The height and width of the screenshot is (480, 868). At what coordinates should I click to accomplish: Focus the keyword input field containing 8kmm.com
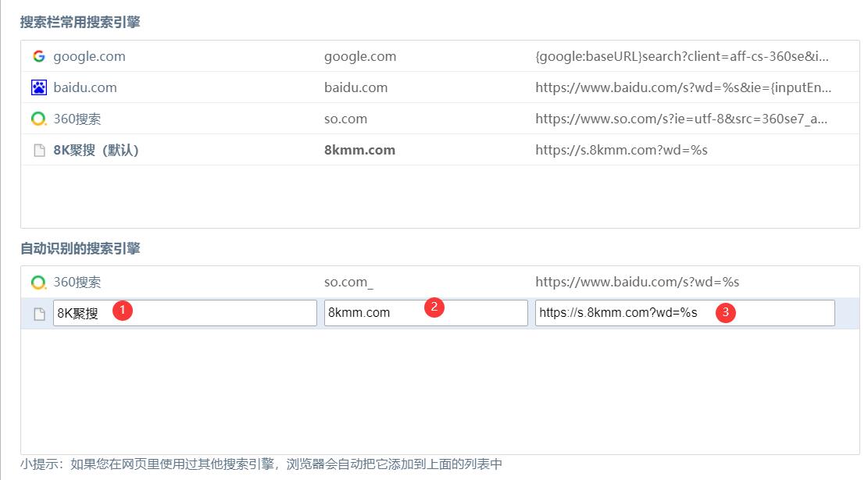pyautogui.click(x=426, y=313)
